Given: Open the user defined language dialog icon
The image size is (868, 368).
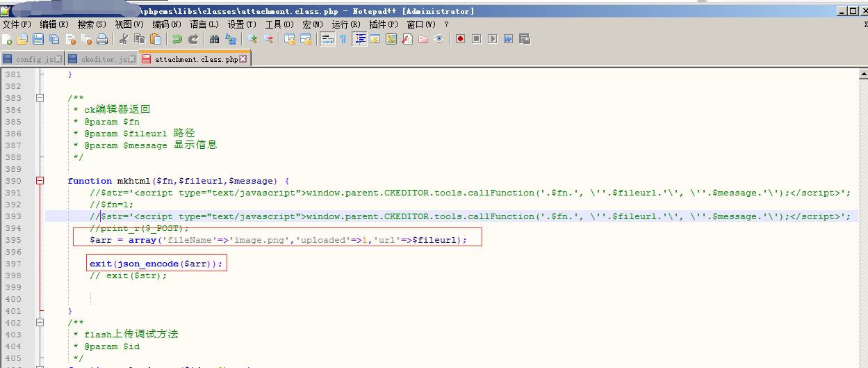Looking at the screenshot, I should tap(375, 39).
